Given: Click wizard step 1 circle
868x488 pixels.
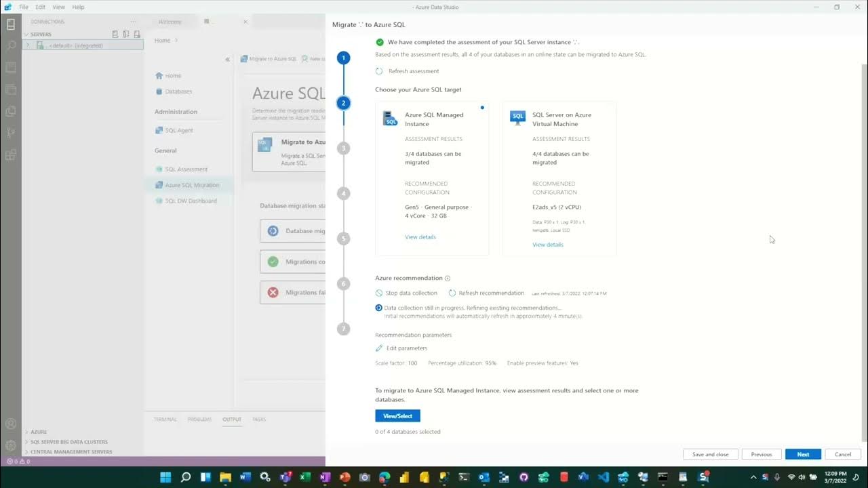Looking at the screenshot, I should 343,58.
